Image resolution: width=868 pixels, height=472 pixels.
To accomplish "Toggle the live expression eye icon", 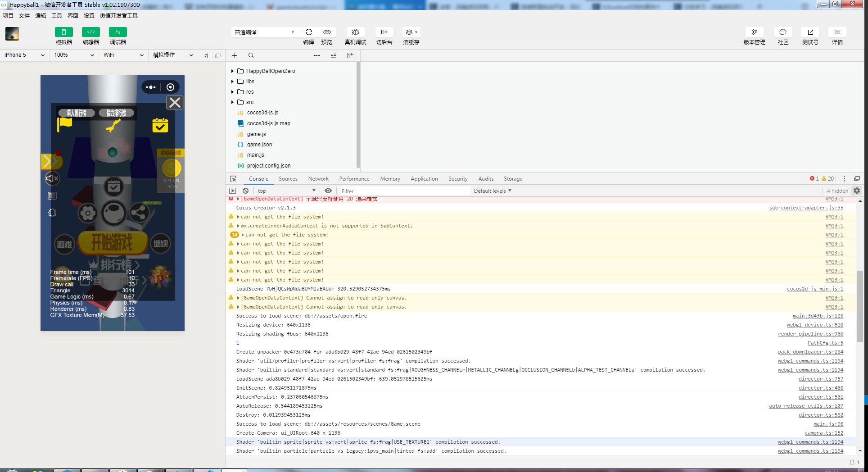I will [x=328, y=191].
